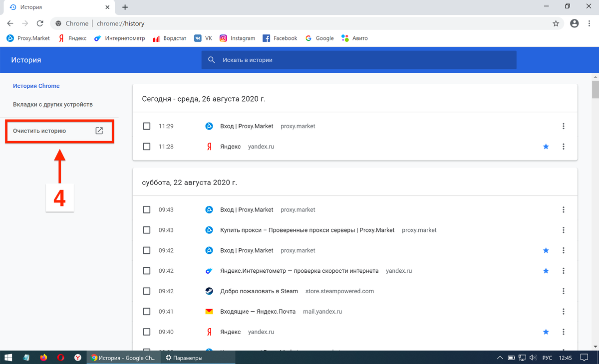This screenshot has height=364, width=599.
Task: Bookmark this page with the address-bar star
Action: tap(556, 23)
